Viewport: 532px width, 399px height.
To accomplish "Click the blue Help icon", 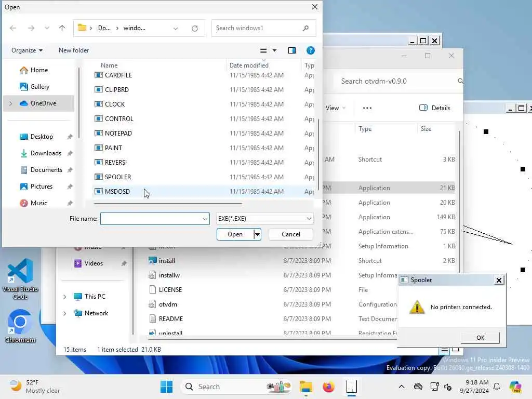I will click(310, 50).
